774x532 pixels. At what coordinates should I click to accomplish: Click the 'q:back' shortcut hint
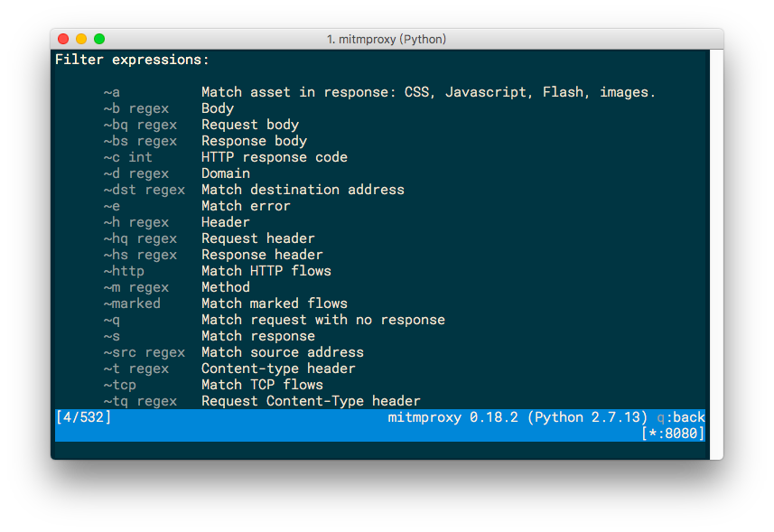tap(681, 417)
